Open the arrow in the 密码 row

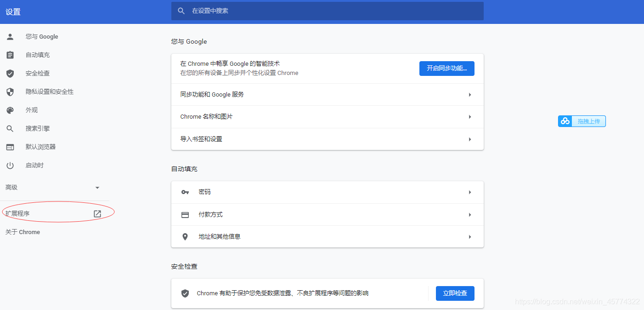point(470,192)
